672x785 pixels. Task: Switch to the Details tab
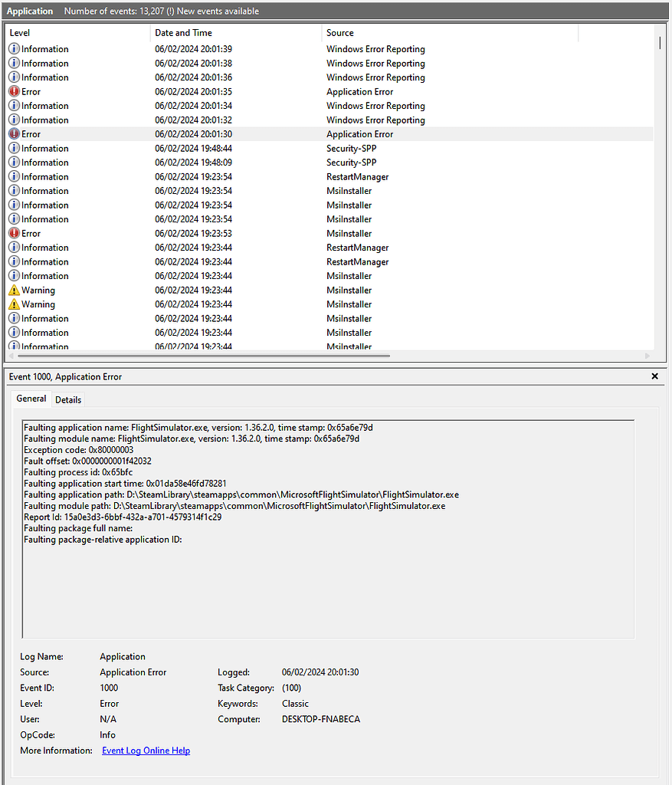point(67,399)
